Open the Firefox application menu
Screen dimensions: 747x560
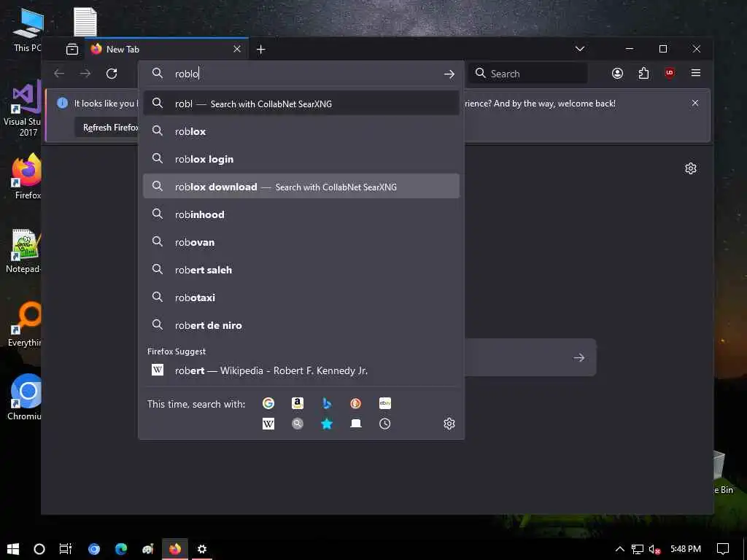coord(695,73)
